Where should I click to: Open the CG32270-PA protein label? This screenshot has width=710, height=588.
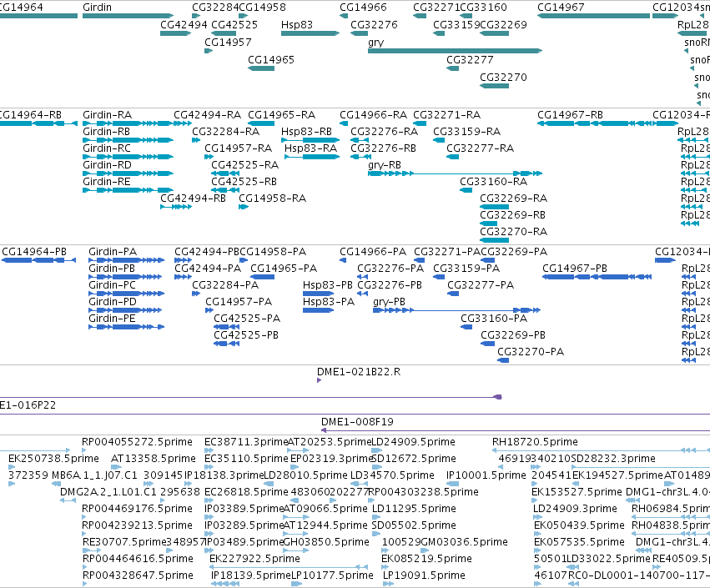(531, 352)
